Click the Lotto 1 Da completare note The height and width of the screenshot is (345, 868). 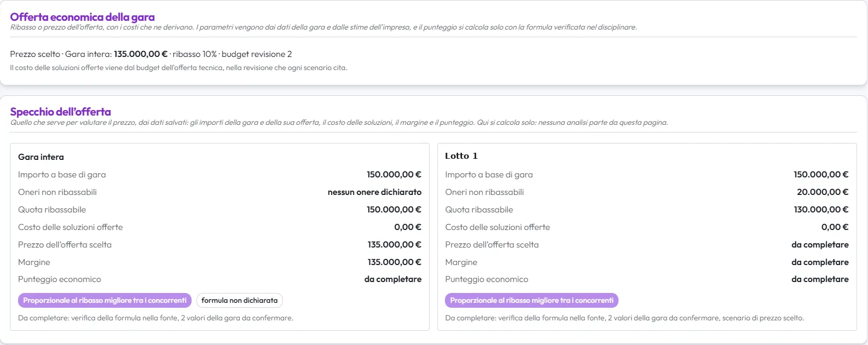pyautogui.click(x=624, y=318)
